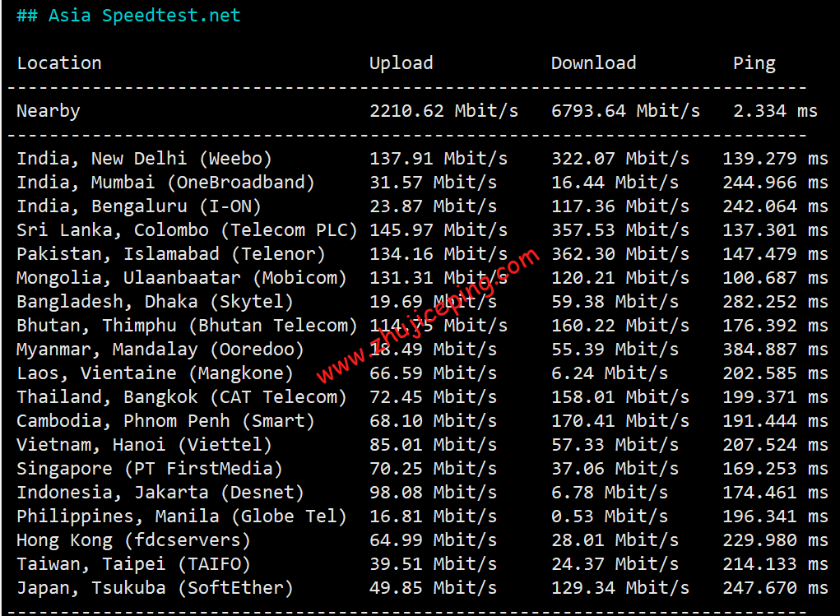Viewport: 840px width, 616px height.
Task: Select Vientaine upload "66.59 Mbit/s"
Action: pyautogui.click(x=434, y=373)
